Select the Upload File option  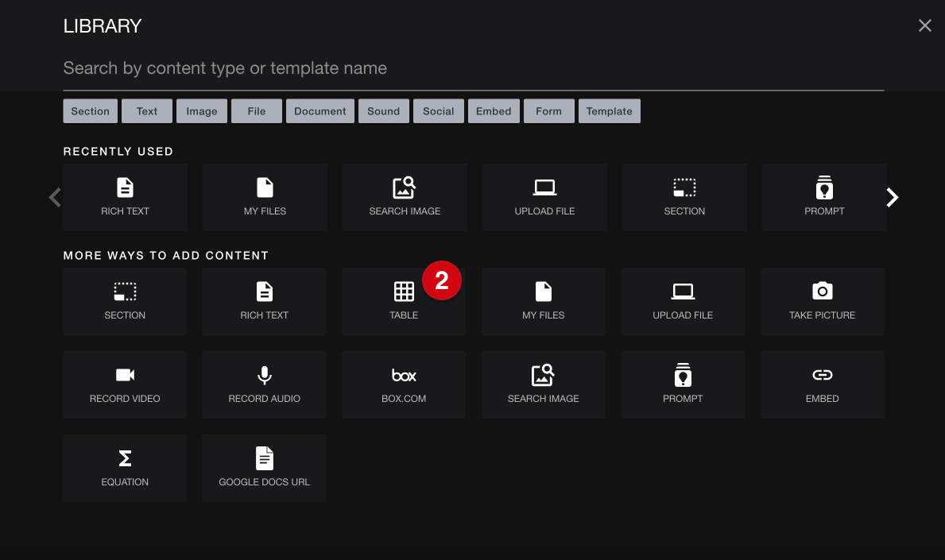[683, 301]
